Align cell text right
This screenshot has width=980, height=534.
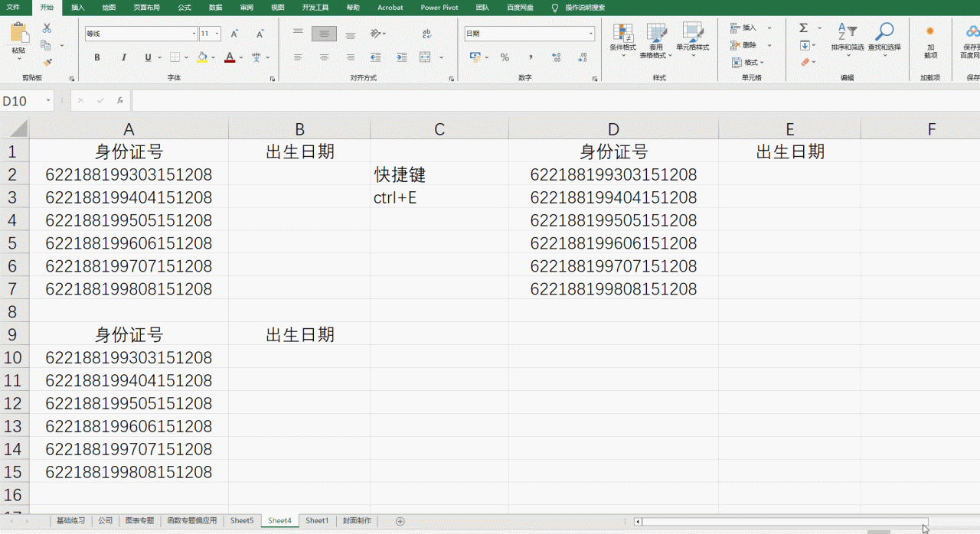coord(350,57)
